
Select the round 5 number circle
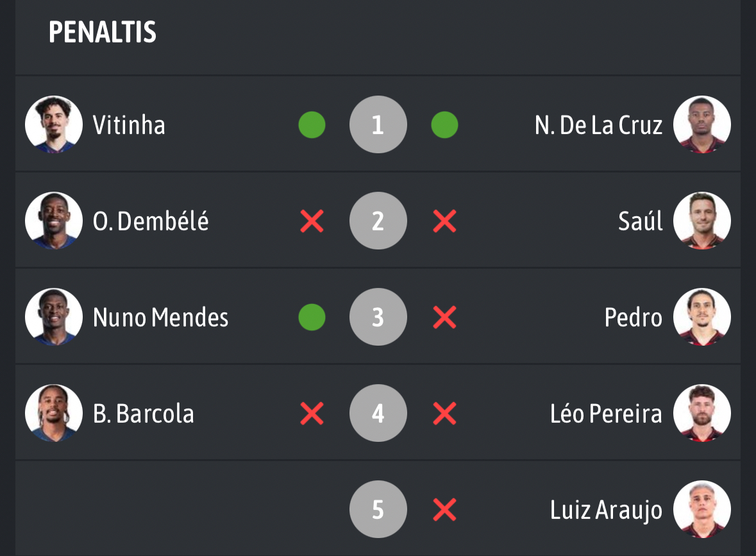point(378,509)
